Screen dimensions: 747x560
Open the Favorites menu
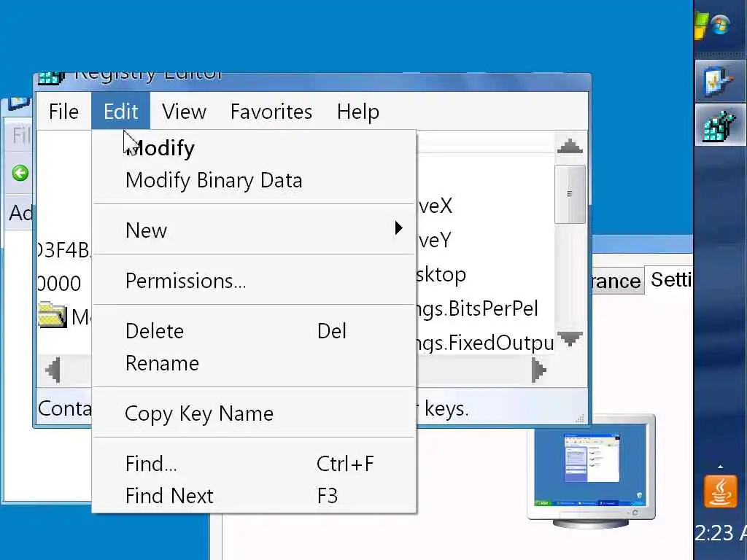click(x=271, y=112)
